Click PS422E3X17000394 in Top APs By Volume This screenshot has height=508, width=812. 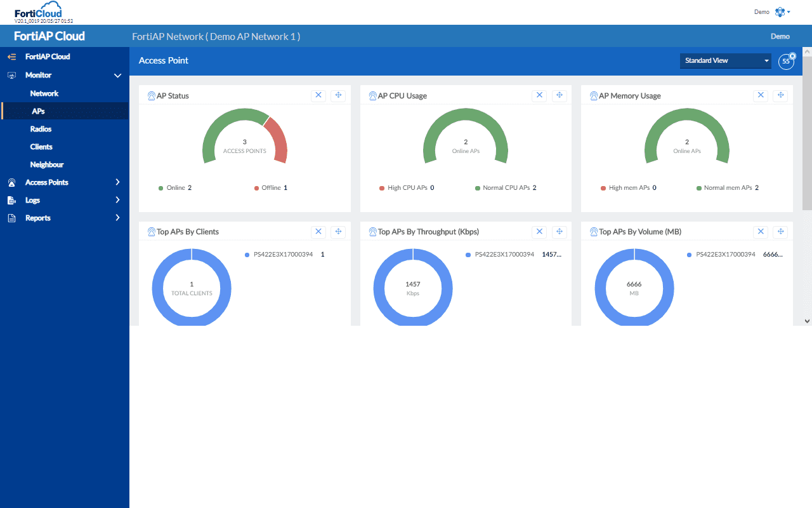click(x=726, y=255)
